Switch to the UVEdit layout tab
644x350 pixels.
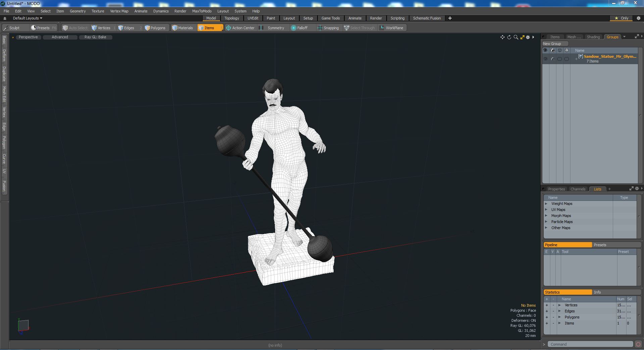click(x=253, y=18)
